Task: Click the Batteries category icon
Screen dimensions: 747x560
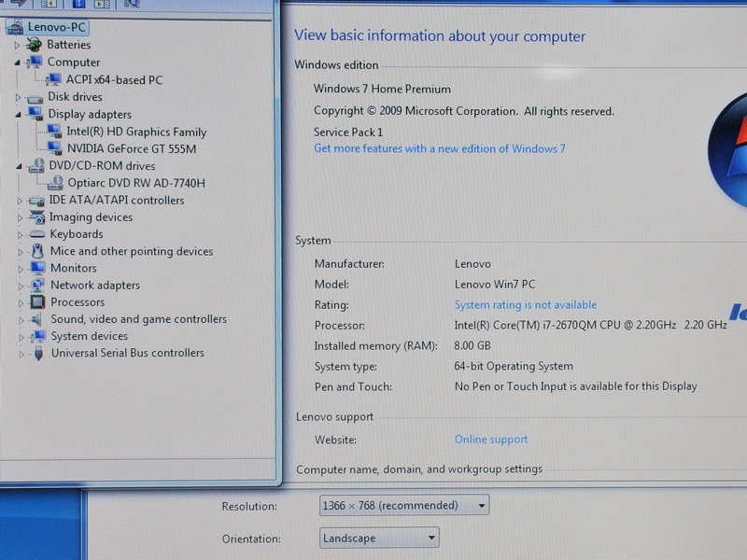Action: coord(34,44)
